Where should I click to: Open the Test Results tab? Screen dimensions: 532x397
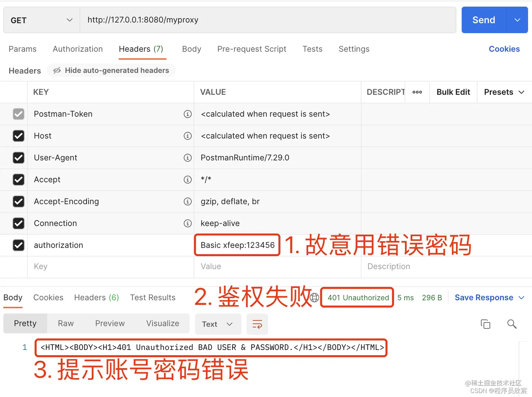pyautogui.click(x=153, y=297)
